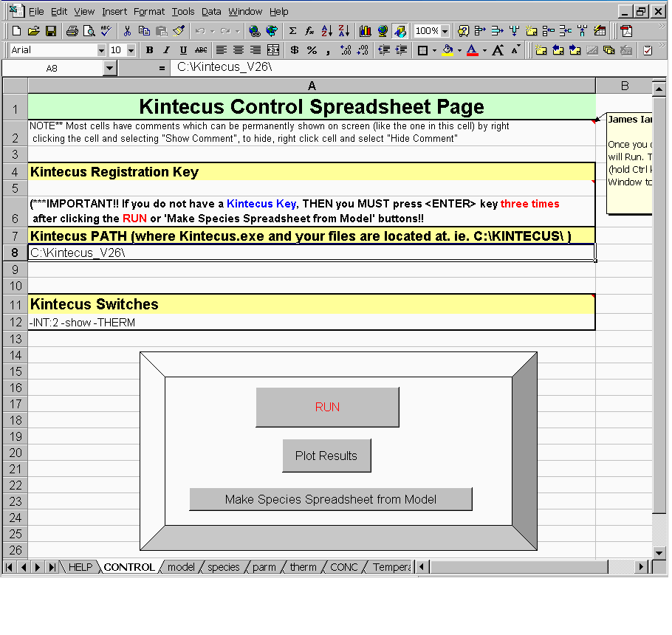The width and height of the screenshot is (672, 635).
Task: Increase decimal places
Action: tap(346, 50)
